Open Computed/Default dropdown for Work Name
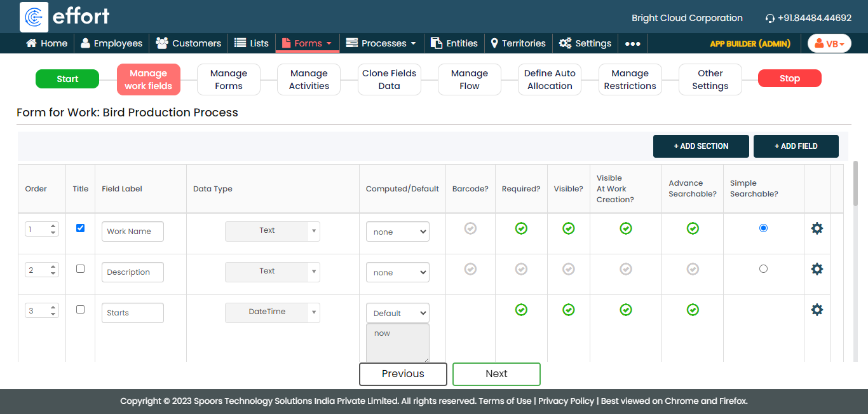Viewport: 868px width, 414px height. 397,231
